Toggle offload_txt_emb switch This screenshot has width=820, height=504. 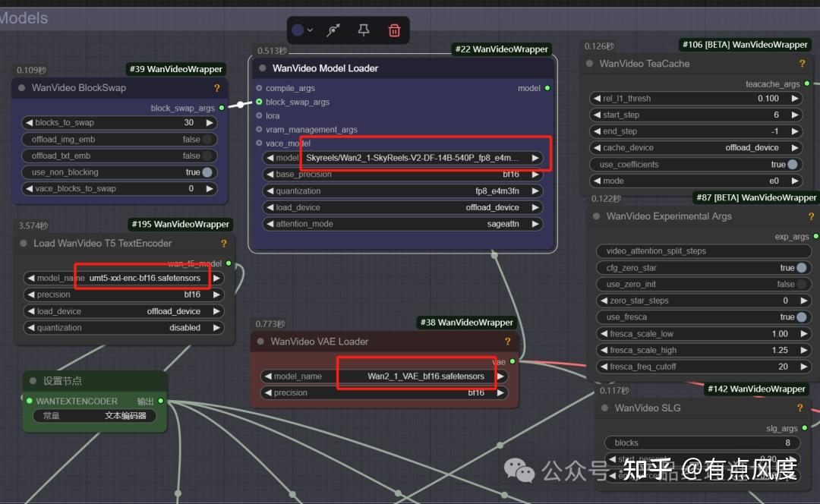coord(207,156)
